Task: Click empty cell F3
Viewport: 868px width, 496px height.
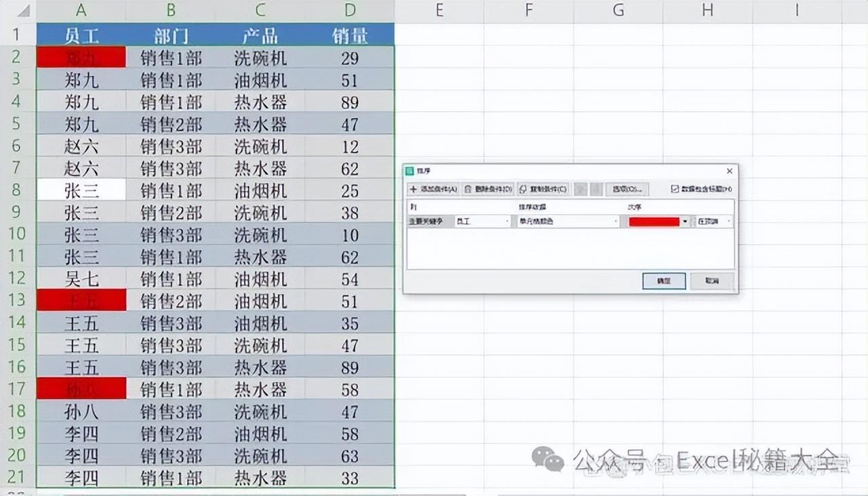Action: pyautogui.click(x=529, y=79)
